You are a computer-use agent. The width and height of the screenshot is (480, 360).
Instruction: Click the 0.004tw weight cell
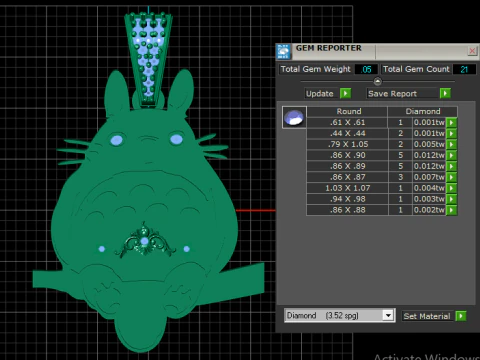(x=429, y=188)
